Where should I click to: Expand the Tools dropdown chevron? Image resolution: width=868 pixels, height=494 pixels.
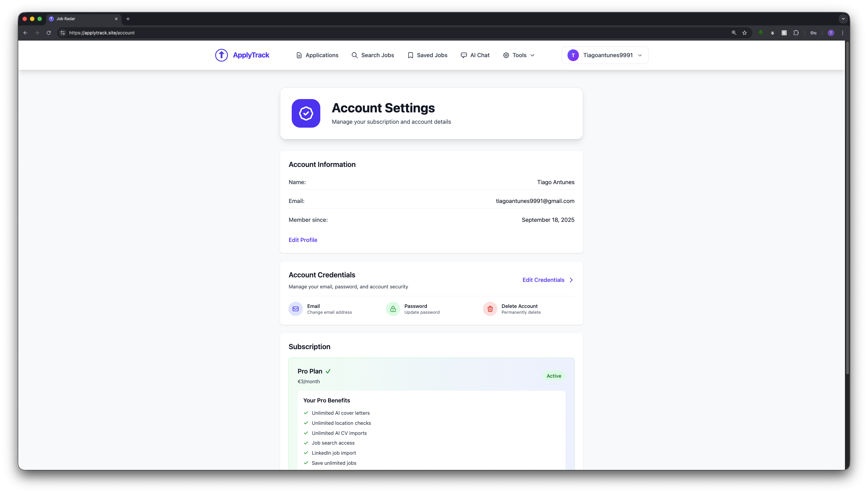[x=532, y=55]
